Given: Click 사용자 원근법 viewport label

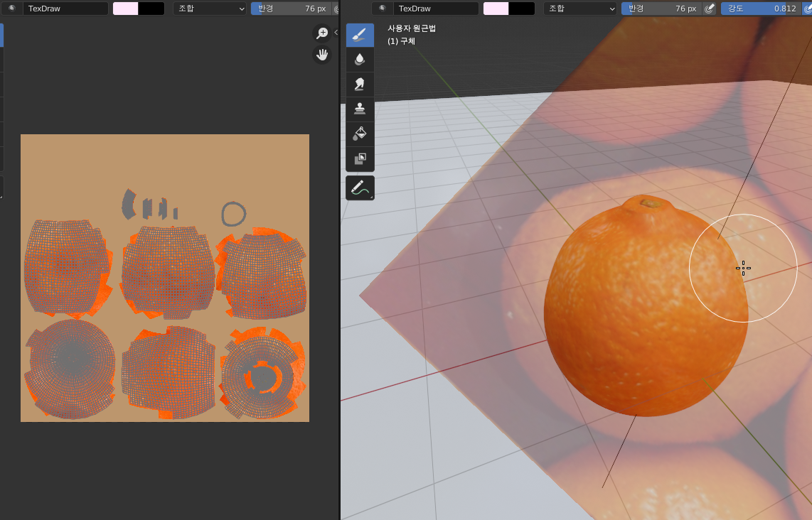Looking at the screenshot, I should pos(412,28).
